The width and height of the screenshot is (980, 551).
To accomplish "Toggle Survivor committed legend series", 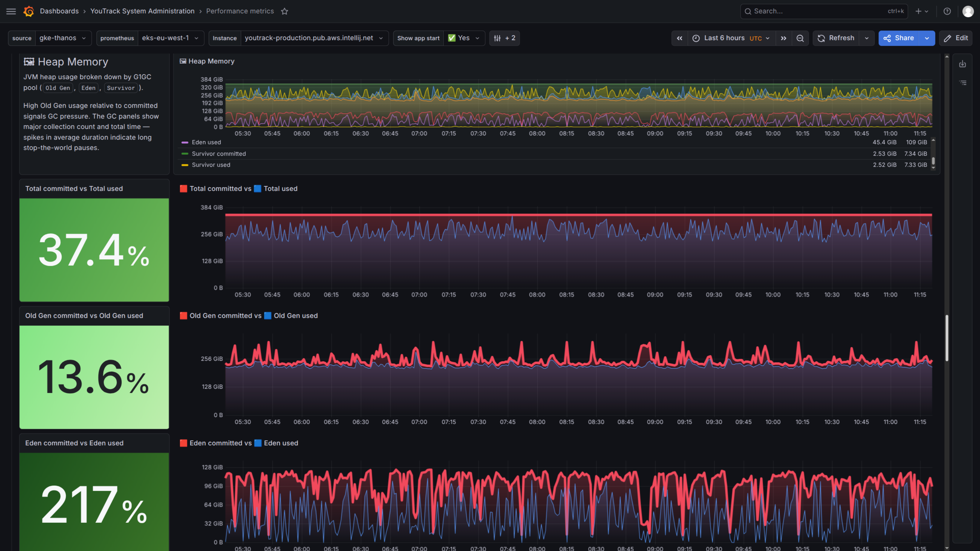I will pyautogui.click(x=219, y=154).
